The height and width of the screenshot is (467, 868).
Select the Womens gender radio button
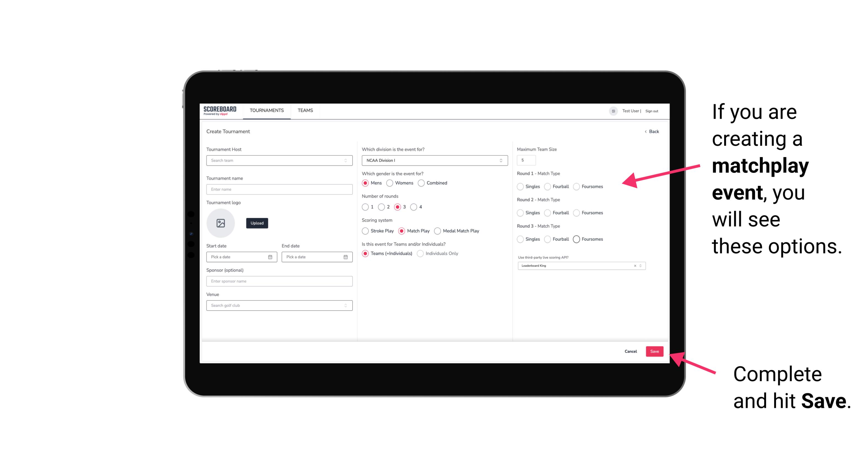pos(390,183)
